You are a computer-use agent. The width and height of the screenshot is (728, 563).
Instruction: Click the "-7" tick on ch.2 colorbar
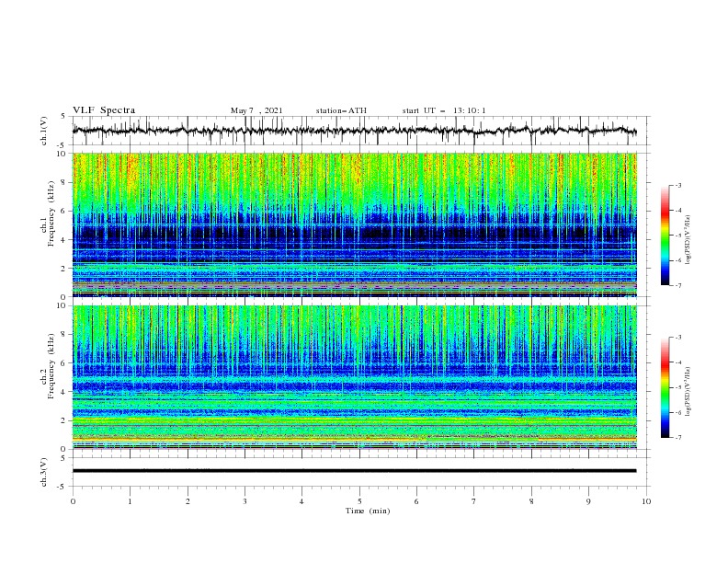[x=677, y=437]
